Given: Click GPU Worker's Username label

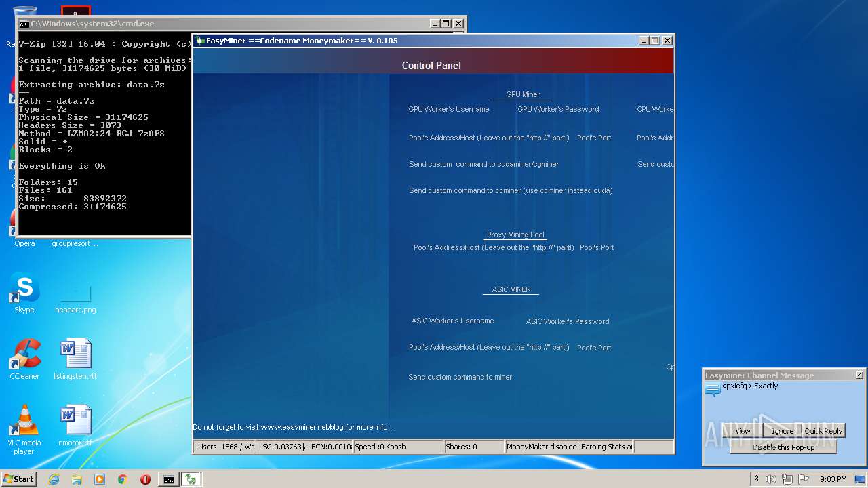Looking at the screenshot, I should (448, 109).
